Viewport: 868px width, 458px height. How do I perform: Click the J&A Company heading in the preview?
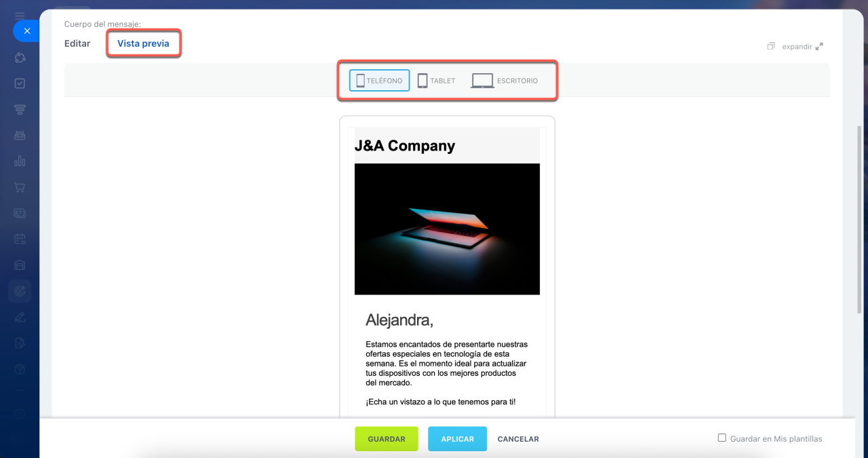click(405, 146)
